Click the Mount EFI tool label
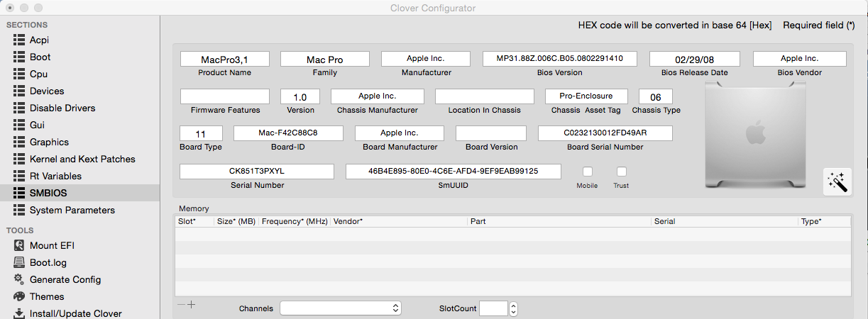The width and height of the screenshot is (868, 319). point(52,245)
